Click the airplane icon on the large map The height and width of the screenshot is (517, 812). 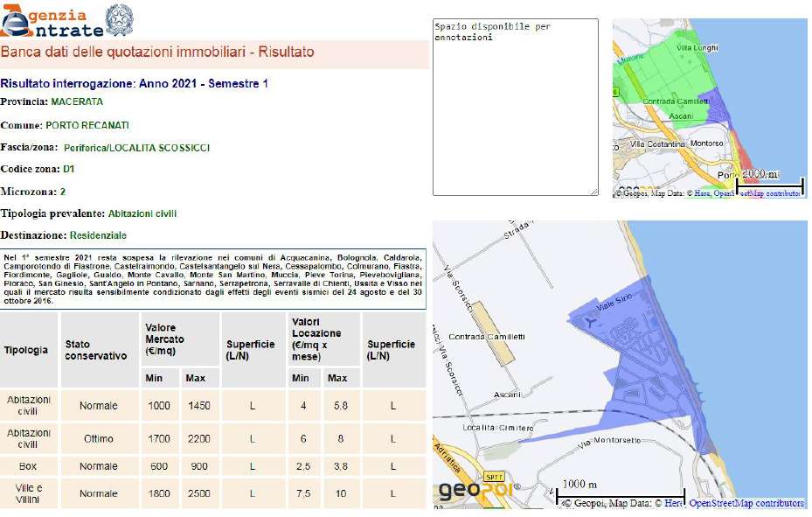588,323
